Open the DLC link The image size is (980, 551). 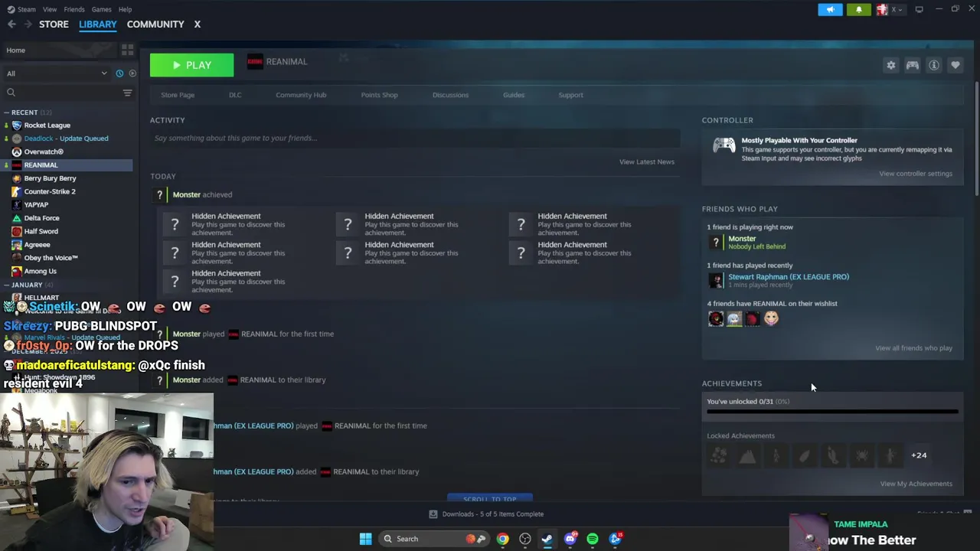(235, 95)
